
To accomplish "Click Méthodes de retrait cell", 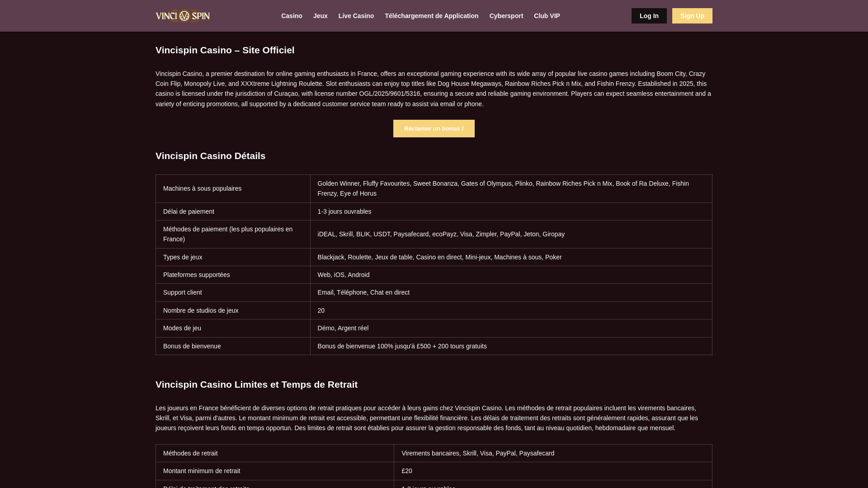I will pyautogui.click(x=275, y=453).
